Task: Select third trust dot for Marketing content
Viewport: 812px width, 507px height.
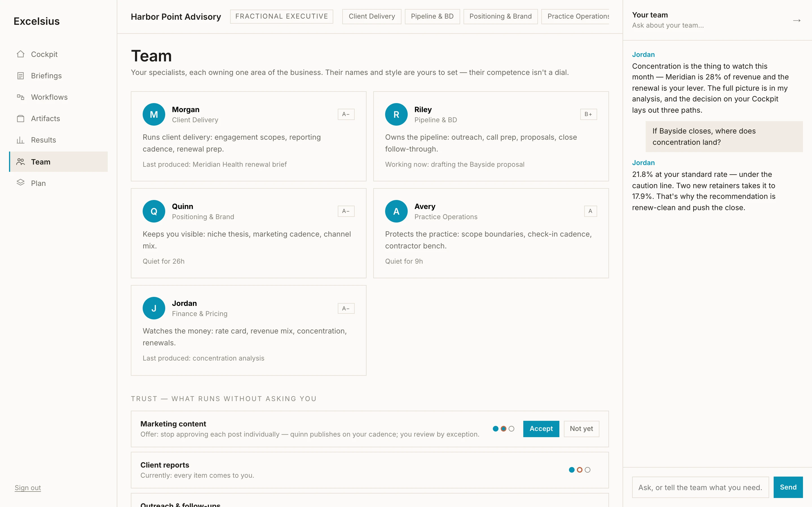Action: (511, 428)
